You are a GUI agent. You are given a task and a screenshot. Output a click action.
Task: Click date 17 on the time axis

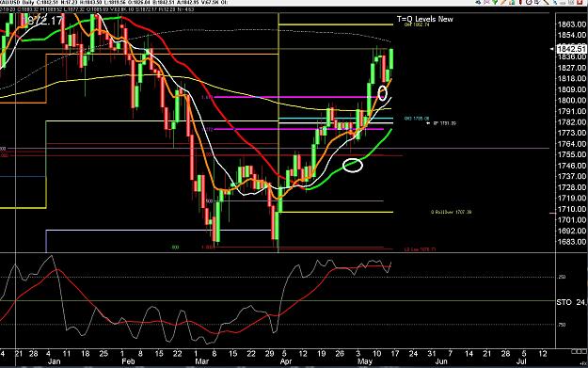395,353
